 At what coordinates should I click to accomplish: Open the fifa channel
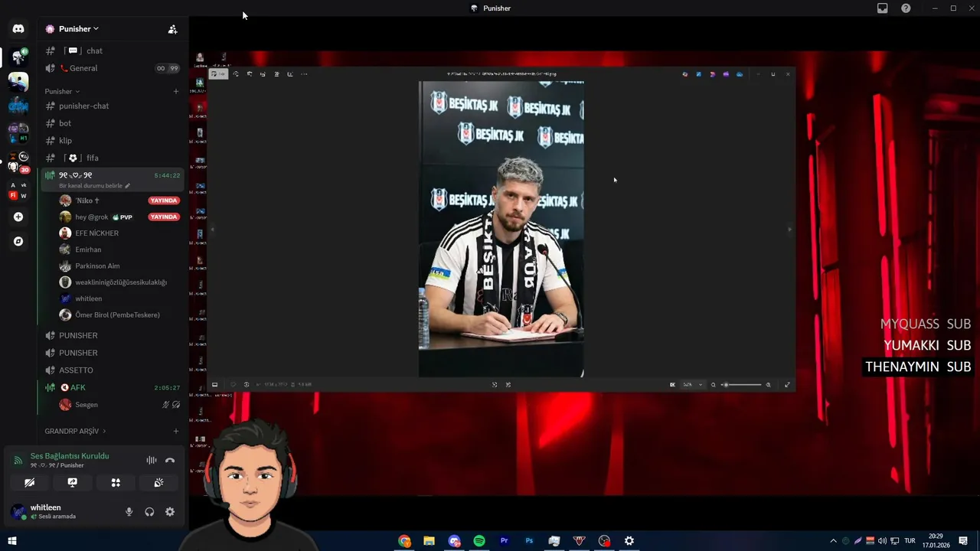click(112, 158)
